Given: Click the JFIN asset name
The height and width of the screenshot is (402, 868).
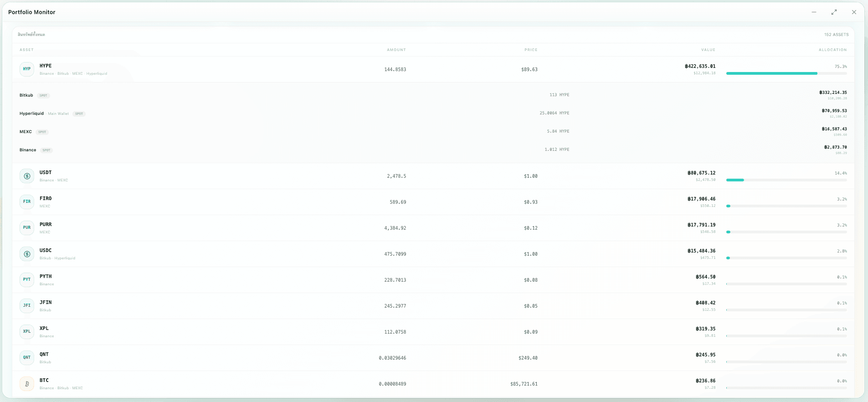Looking at the screenshot, I should click(46, 302).
